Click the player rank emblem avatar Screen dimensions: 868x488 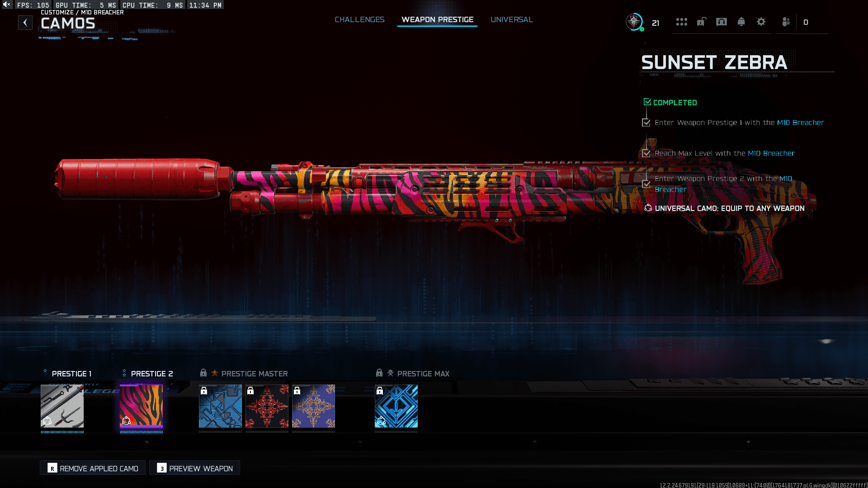634,22
